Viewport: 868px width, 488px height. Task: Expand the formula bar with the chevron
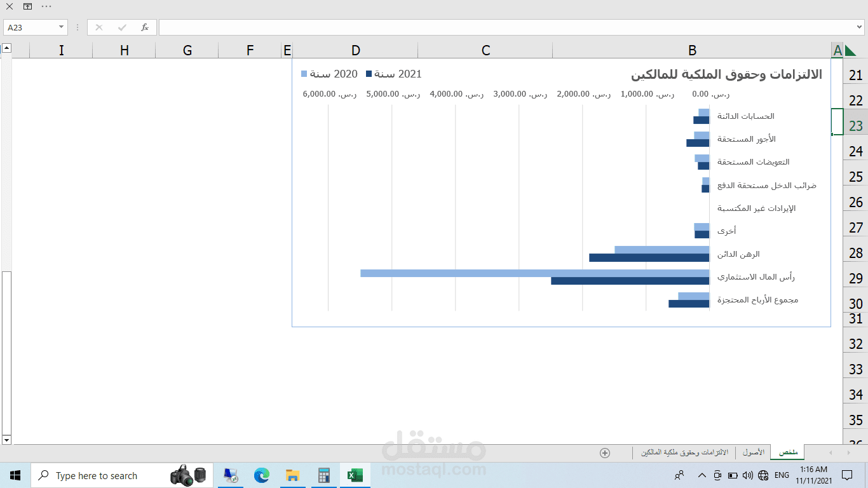(859, 27)
